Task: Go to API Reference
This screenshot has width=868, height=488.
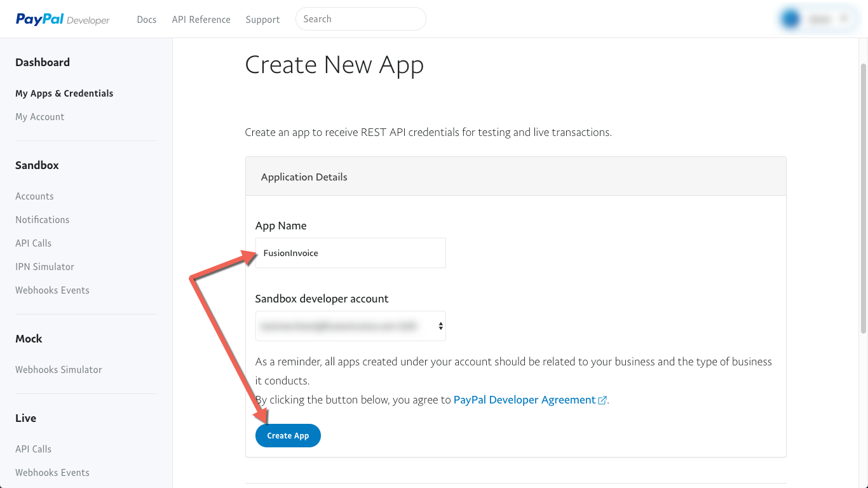Action: (201, 19)
